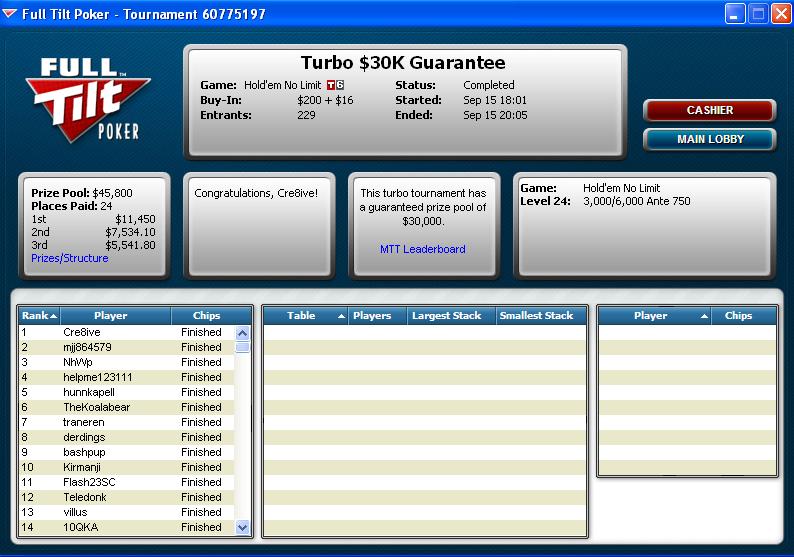
Task: Select player Teledonk in the standings
Action: 127,497
